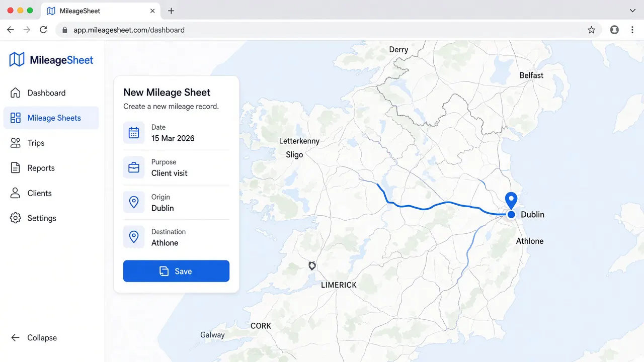Image resolution: width=644 pixels, height=362 pixels.
Task: Expand the tab search chevron in the tab strip
Action: tap(633, 11)
